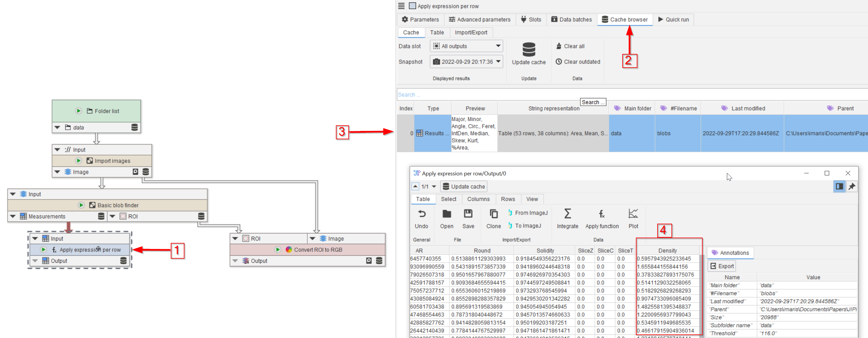Viewport: 868px width, 338px height.
Task: Open the Columns tab
Action: 478,199
